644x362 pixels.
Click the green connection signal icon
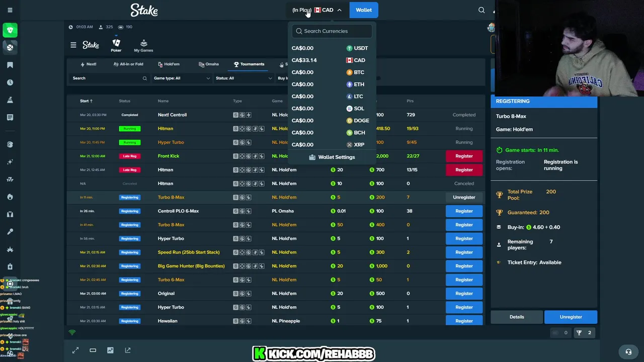click(x=72, y=333)
